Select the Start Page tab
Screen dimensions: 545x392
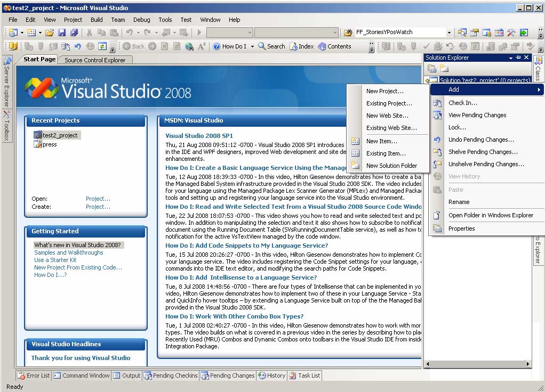[39, 59]
